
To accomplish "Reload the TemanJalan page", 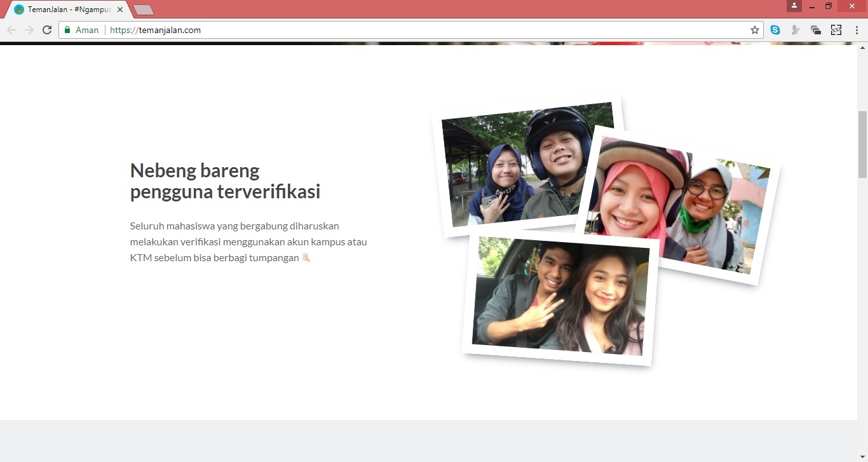I will coord(47,30).
